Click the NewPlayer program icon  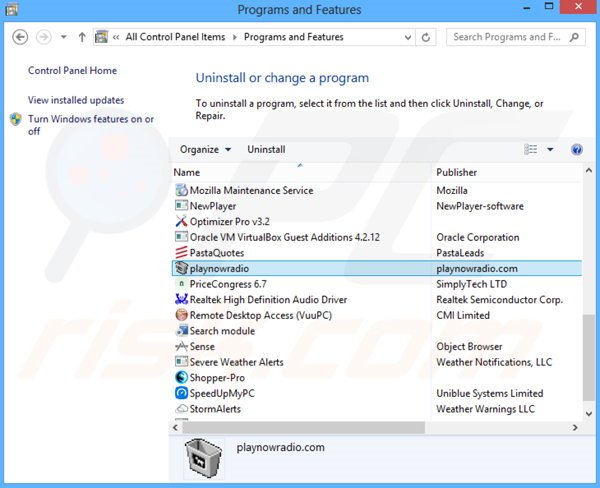coord(181,206)
